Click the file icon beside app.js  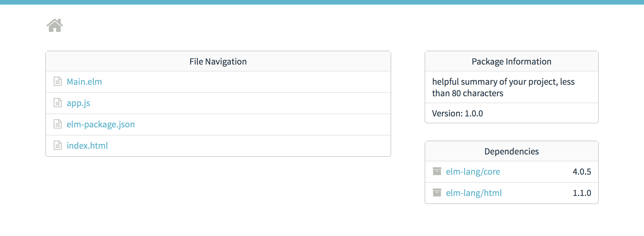pyautogui.click(x=58, y=103)
